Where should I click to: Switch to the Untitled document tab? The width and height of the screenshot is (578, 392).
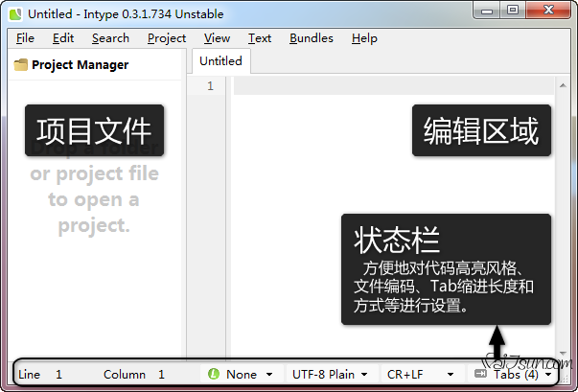coord(220,60)
